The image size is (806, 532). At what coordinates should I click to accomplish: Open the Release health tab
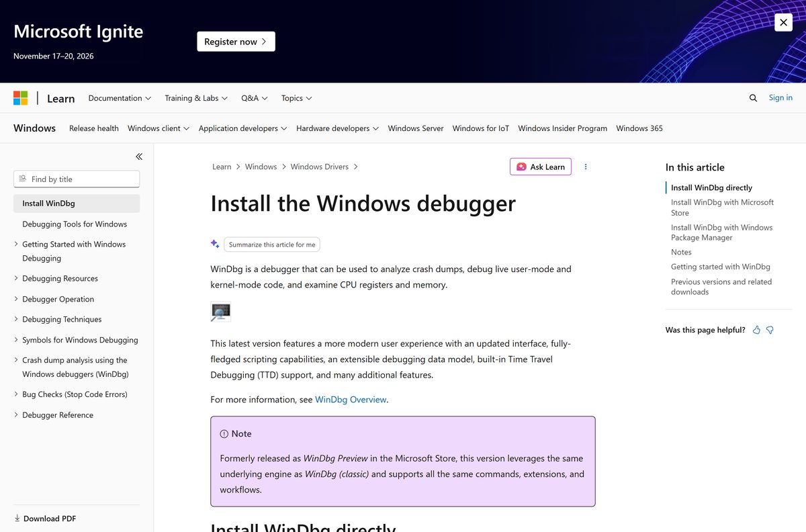(x=94, y=128)
